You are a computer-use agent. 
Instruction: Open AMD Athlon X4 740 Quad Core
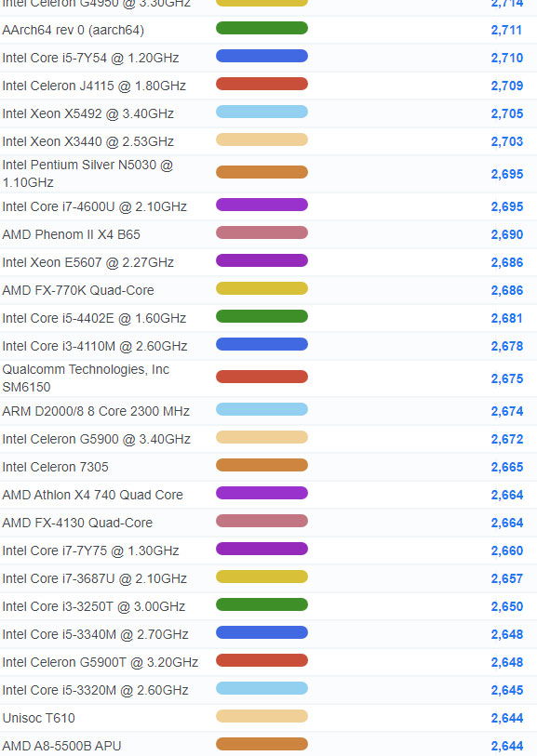[x=93, y=495]
